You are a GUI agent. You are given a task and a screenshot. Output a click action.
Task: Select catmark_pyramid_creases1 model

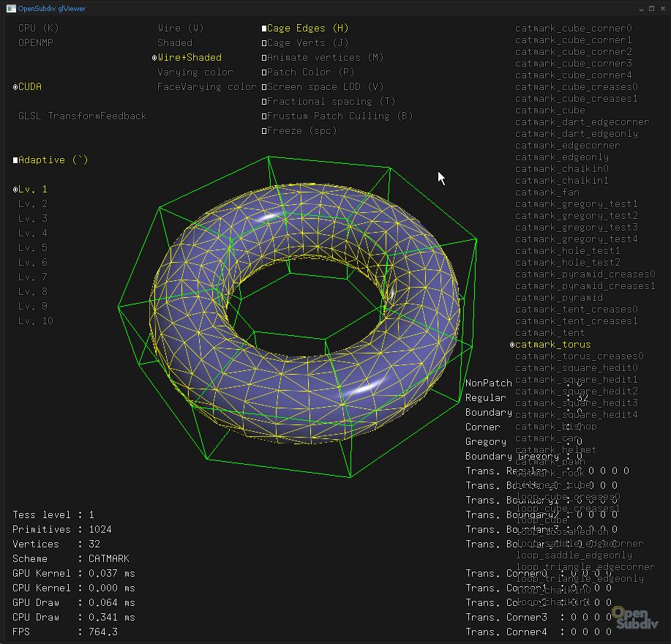585,286
